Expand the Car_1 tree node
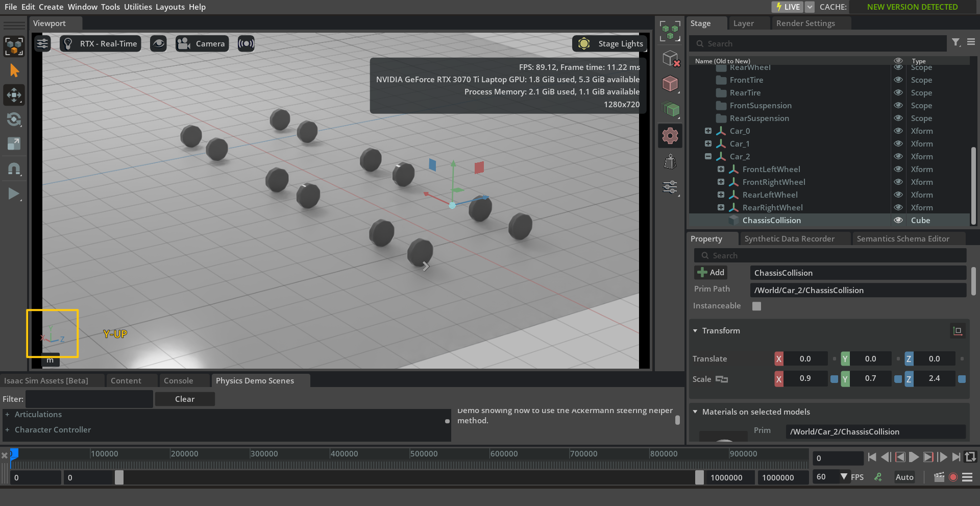980x506 pixels. (708, 143)
